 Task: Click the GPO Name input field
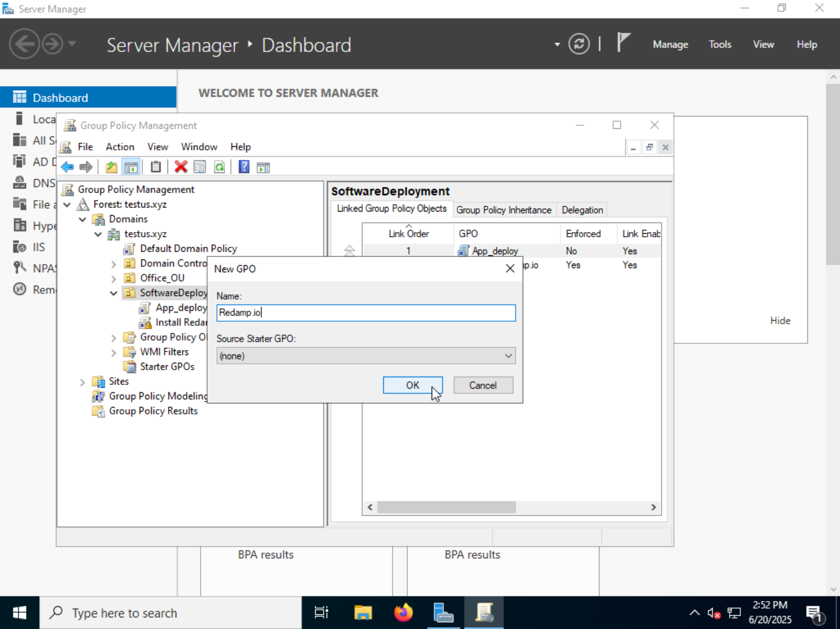coord(366,313)
